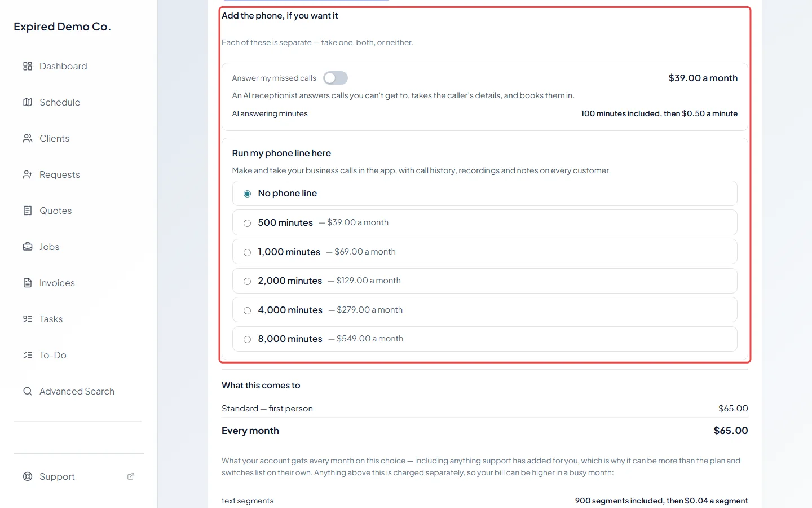
Task: Click the Expired Demo Co. company name
Action: pos(62,27)
